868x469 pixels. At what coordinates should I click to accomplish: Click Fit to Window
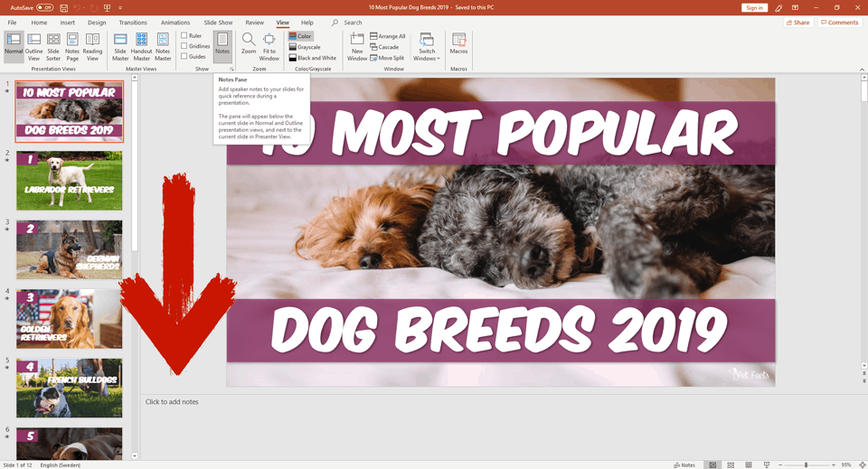pyautogui.click(x=269, y=46)
